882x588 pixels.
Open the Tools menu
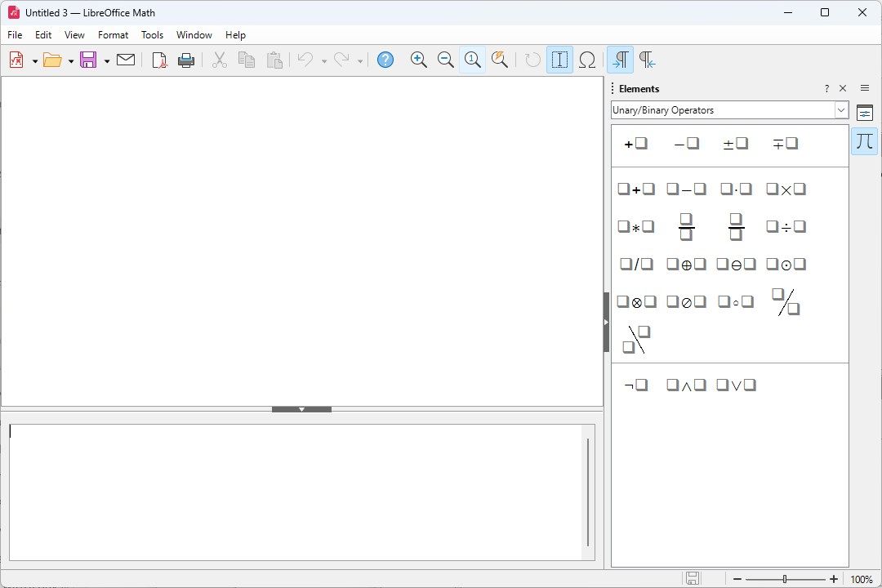tap(152, 35)
